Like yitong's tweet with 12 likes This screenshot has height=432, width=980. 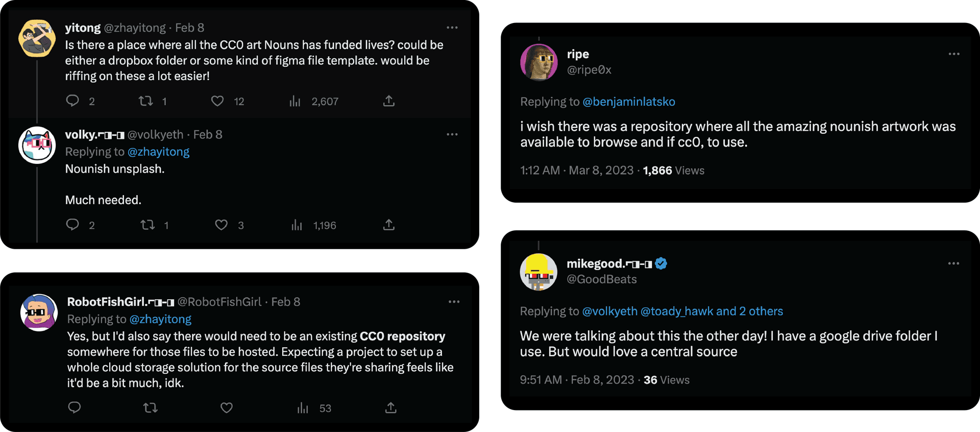[x=217, y=101]
